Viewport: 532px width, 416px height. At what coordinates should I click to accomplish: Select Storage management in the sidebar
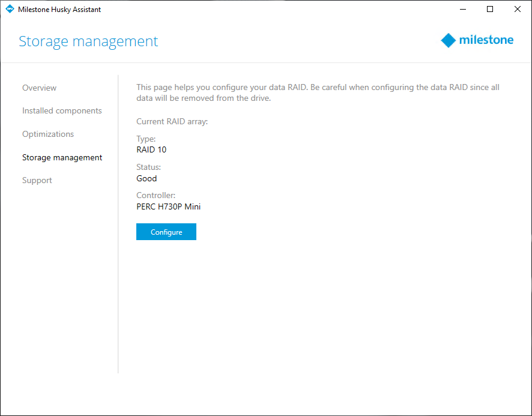point(62,157)
